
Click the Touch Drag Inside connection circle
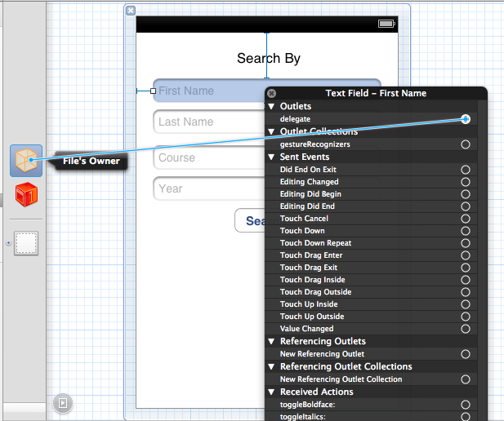pos(466,280)
